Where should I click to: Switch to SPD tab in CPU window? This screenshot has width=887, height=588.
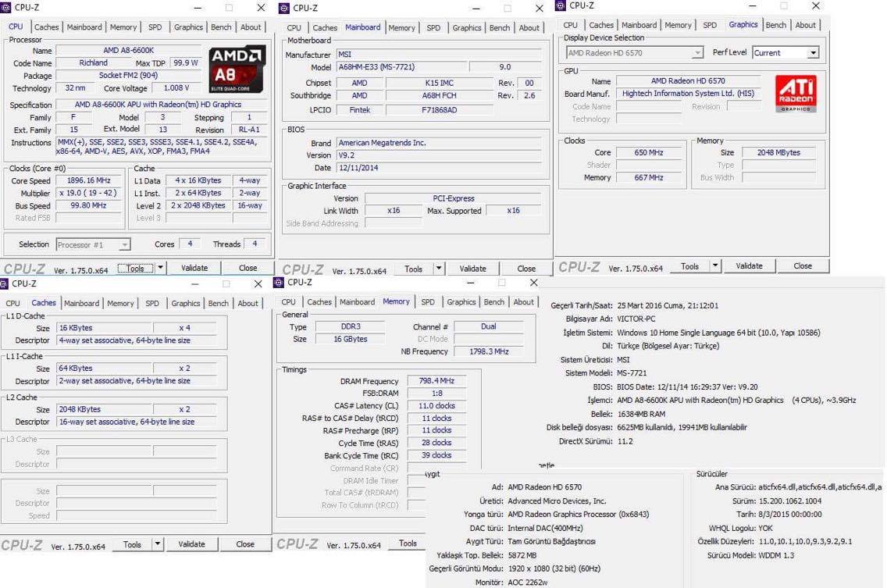(155, 27)
